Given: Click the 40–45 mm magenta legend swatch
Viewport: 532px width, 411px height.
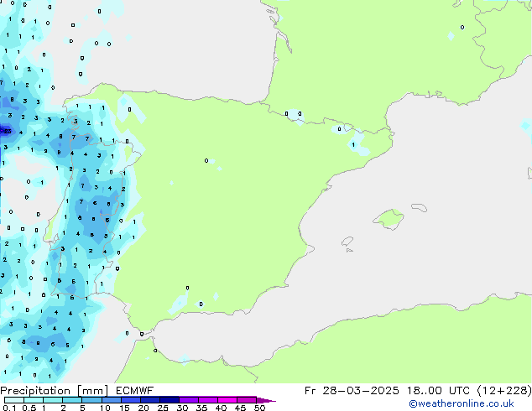Looking at the screenshot, I should 227,400.
